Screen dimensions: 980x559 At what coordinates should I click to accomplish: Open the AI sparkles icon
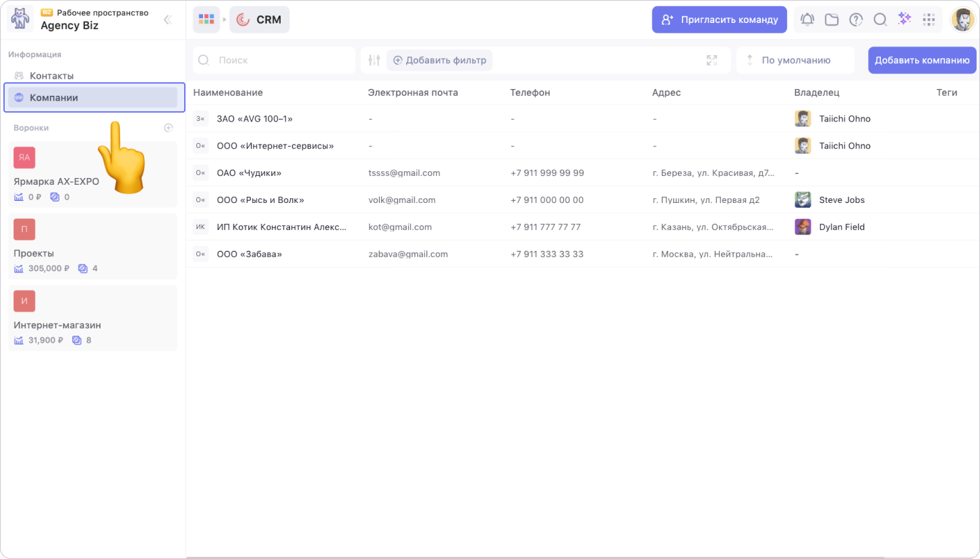tap(904, 20)
